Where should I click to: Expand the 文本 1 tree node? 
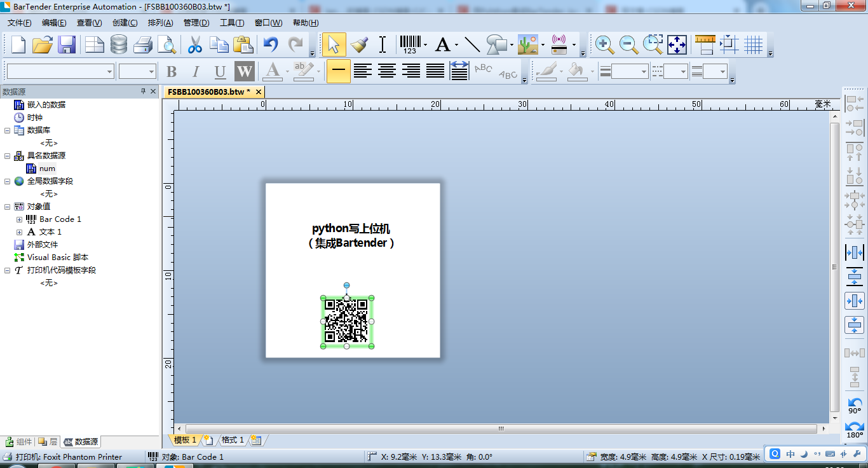(20, 232)
